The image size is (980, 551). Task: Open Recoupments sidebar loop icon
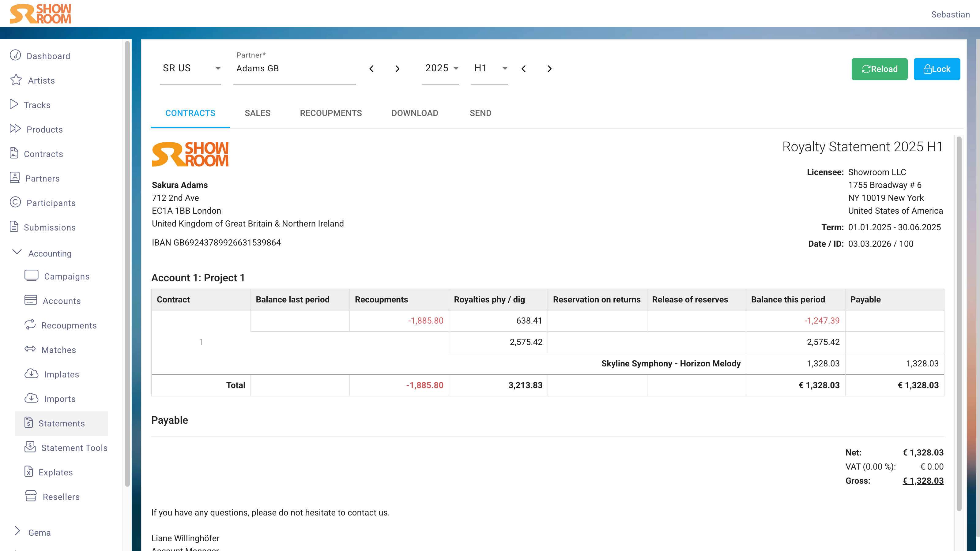coord(30,325)
